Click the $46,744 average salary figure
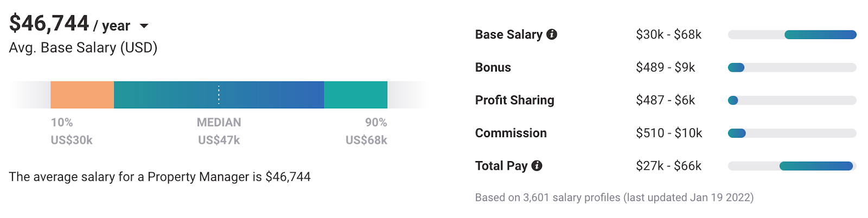868x218 pixels. 49,23
